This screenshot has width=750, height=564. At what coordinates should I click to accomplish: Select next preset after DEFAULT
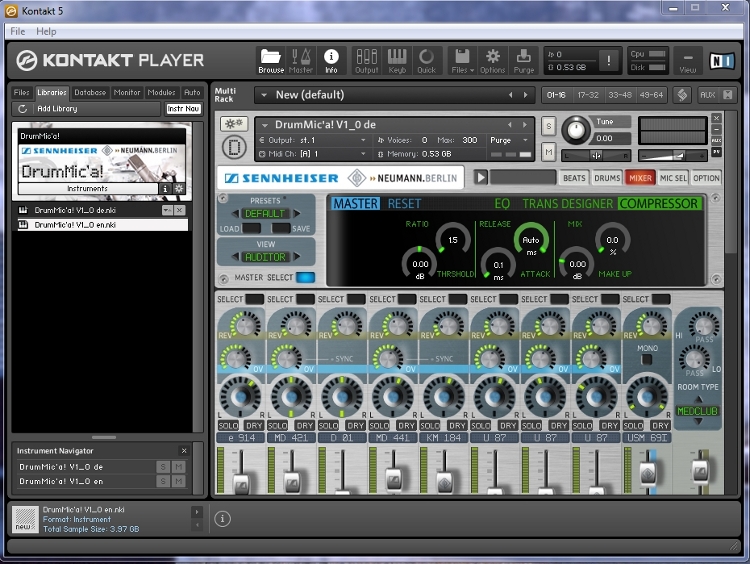(297, 213)
